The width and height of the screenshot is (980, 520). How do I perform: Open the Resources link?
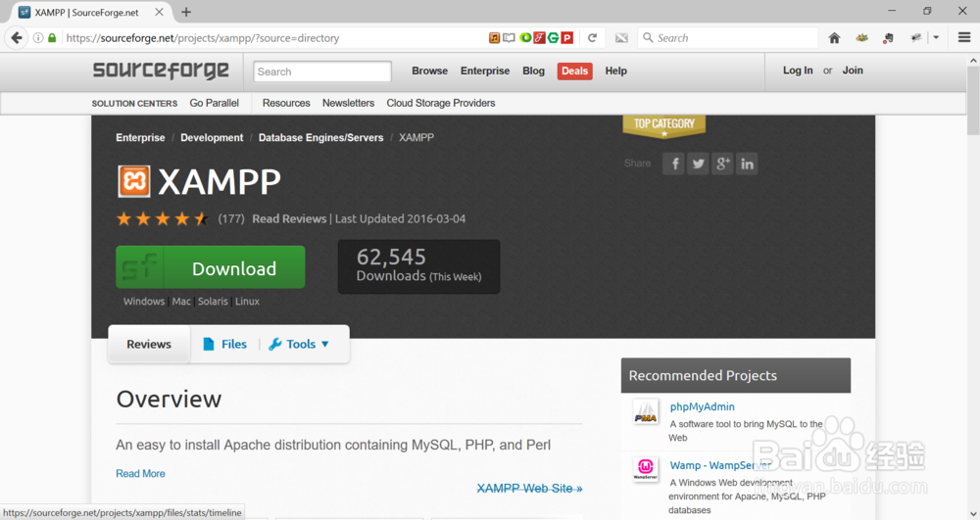[x=285, y=103]
